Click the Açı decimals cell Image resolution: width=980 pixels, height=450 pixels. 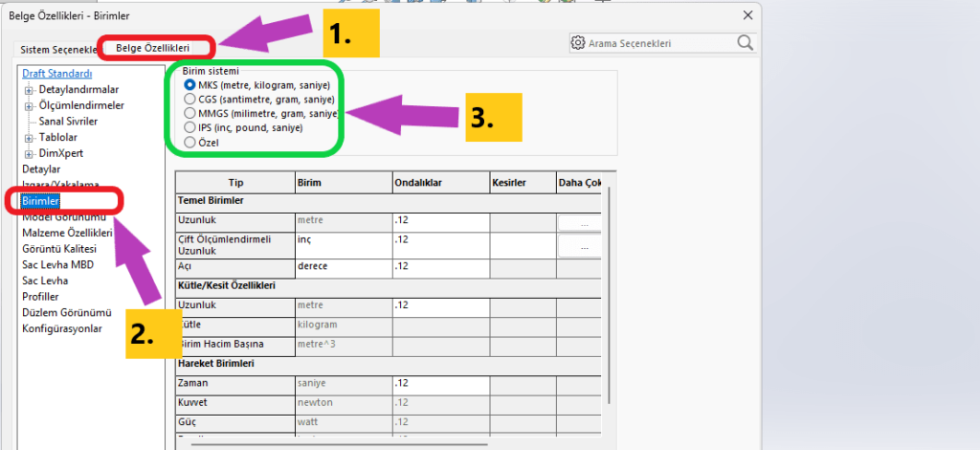tap(439, 266)
